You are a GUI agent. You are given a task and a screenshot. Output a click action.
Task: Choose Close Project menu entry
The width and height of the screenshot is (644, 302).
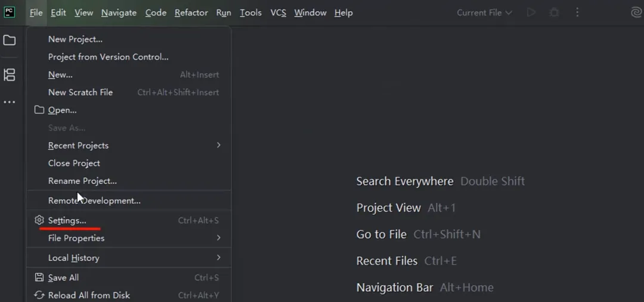click(74, 164)
